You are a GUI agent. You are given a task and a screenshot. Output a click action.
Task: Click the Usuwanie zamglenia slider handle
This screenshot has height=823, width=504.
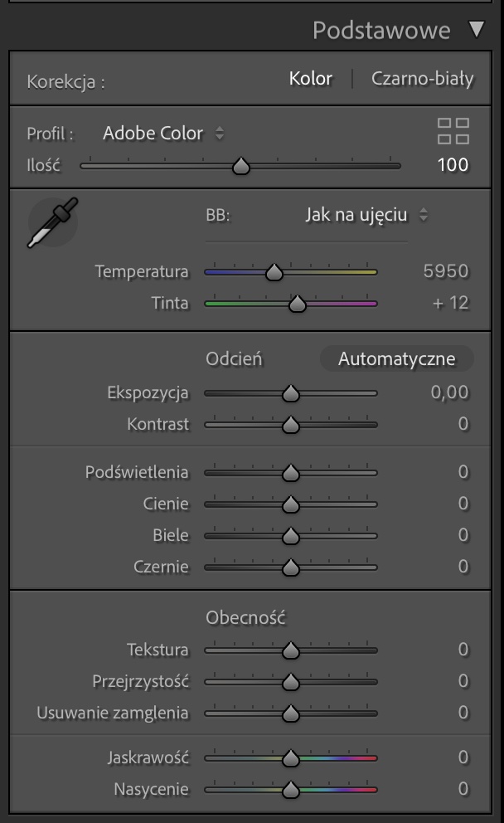pyautogui.click(x=291, y=713)
